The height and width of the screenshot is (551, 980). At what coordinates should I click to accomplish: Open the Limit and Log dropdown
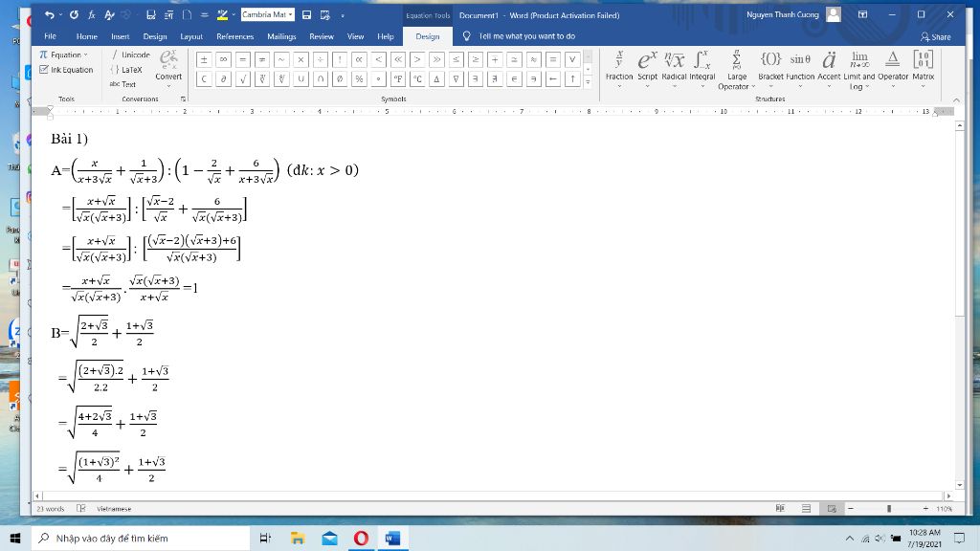859,69
